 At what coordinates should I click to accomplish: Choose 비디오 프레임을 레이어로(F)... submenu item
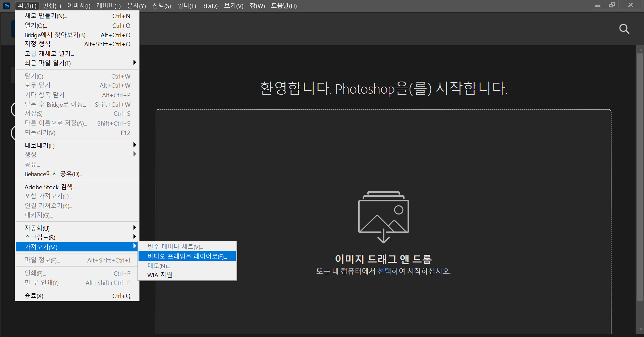click(187, 256)
